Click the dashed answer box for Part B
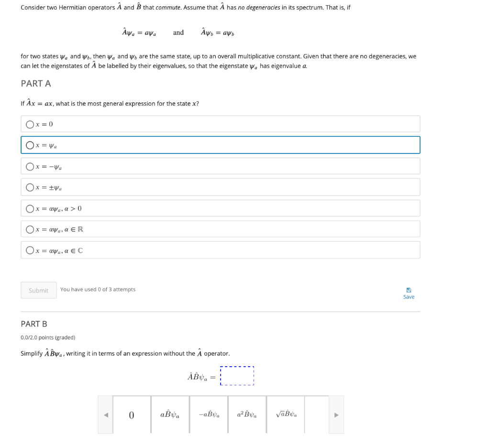 (x=237, y=376)
